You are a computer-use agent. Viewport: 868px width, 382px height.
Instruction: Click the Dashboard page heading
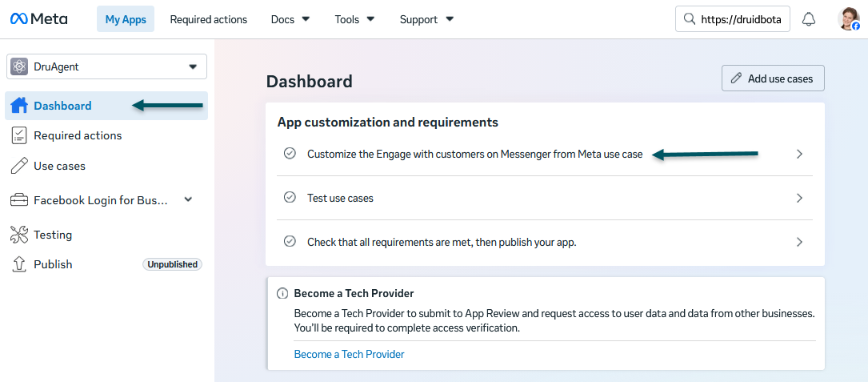coord(310,82)
